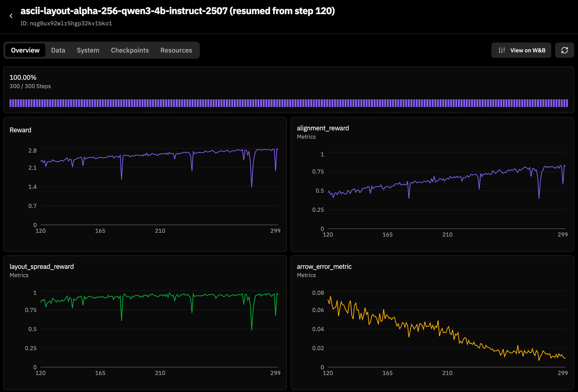Click the back arrow icon
Screen dimensions: 578x392
tap(11, 16)
